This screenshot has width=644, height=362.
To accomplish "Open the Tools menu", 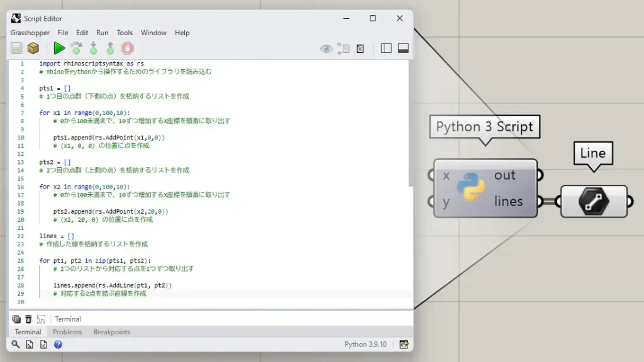I will [125, 33].
